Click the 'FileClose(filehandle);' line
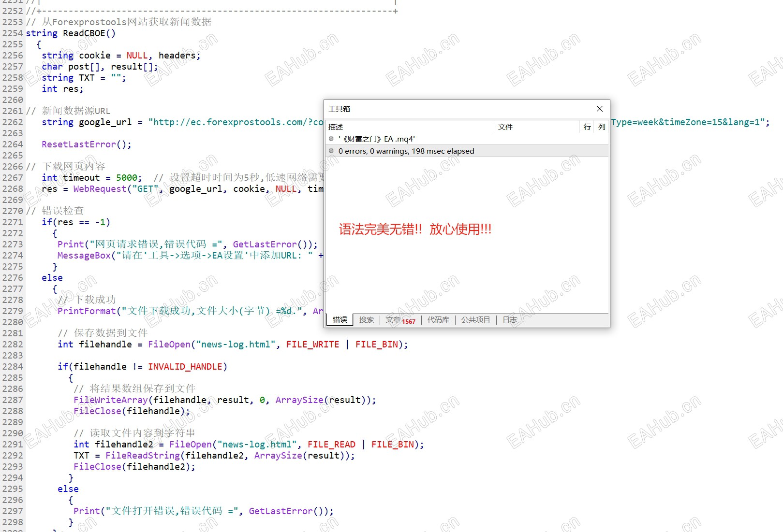The image size is (783, 532). click(x=132, y=411)
